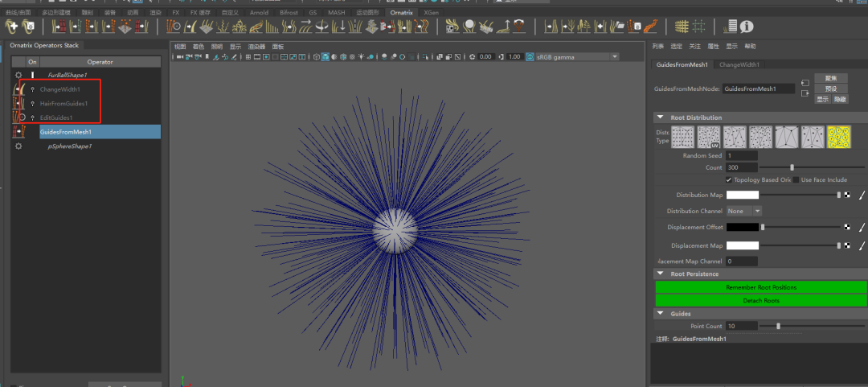The height and width of the screenshot is (387, 868).
Task: Enable the Use Face Include checkbox
Action: click(x=796, y=179)
